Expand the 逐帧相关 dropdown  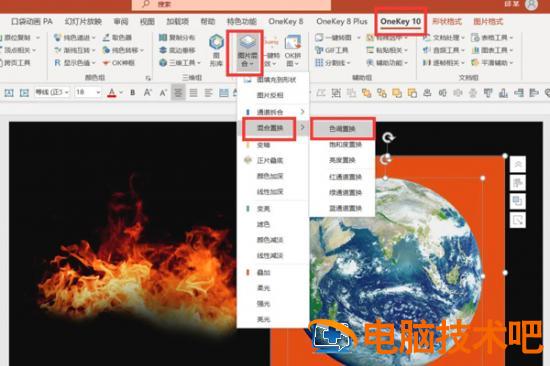point(463,63)
